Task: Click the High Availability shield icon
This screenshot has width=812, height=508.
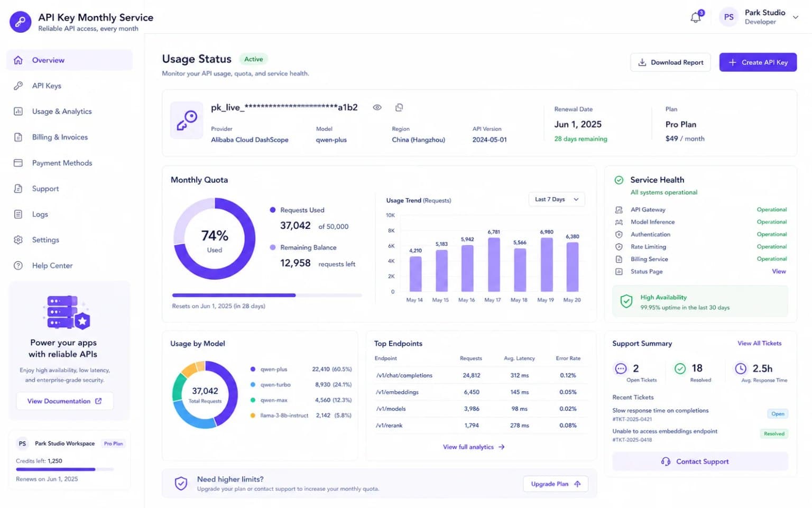Action: (x=626, y=301)
